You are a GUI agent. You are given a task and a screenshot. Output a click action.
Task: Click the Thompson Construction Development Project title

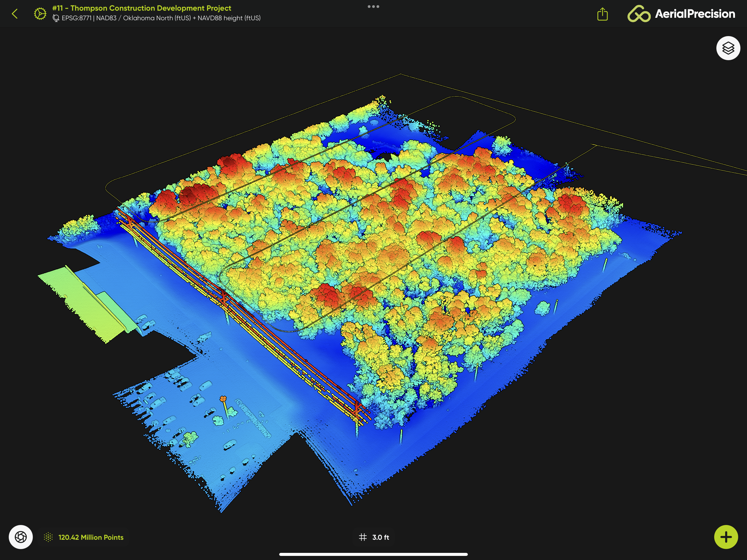pyautogui.click(x=142, y=8)
